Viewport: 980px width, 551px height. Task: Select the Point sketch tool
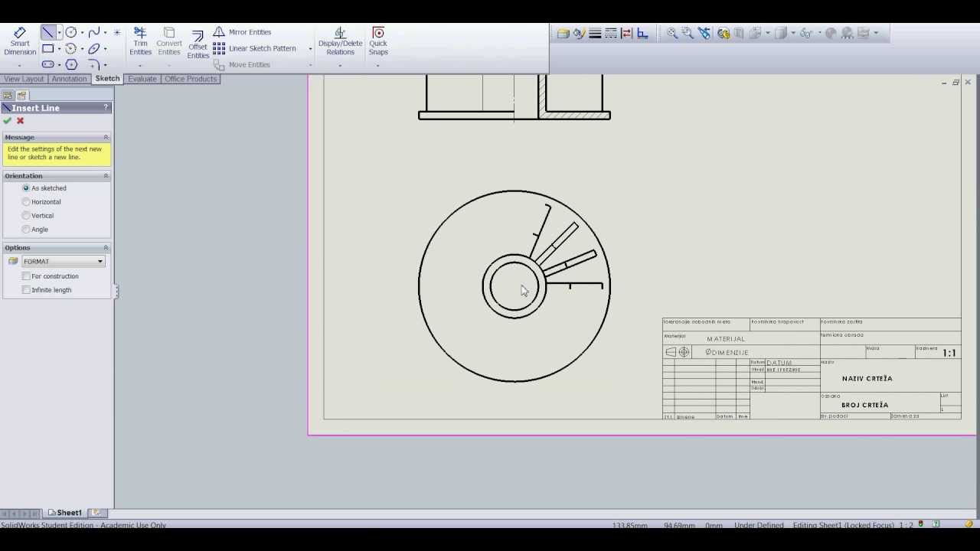tap(116, 32)
